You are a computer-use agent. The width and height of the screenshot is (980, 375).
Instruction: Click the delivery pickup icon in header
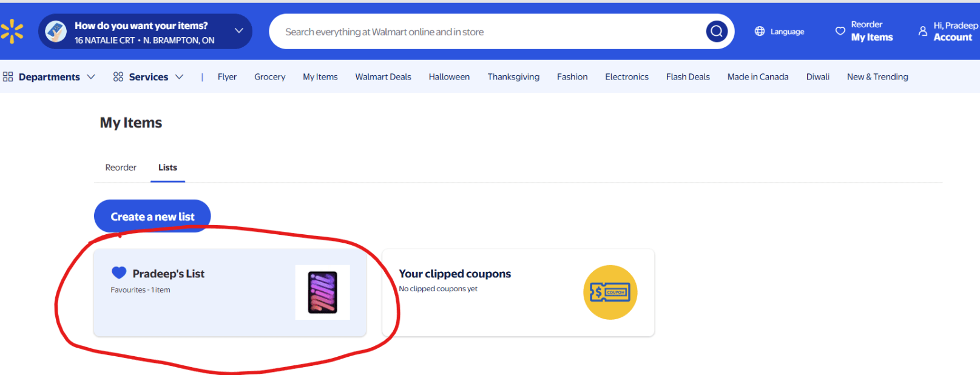[56, 32]
